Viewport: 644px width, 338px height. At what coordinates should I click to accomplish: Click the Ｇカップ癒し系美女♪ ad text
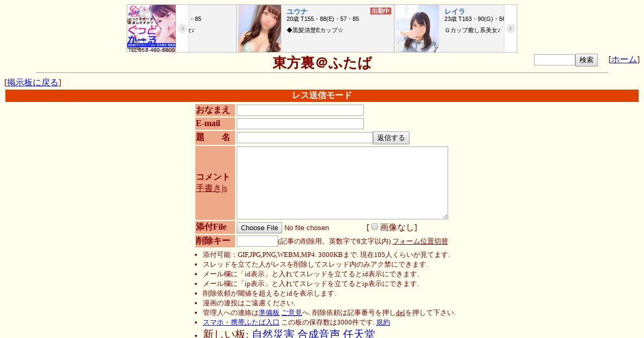tap(473, 30)
